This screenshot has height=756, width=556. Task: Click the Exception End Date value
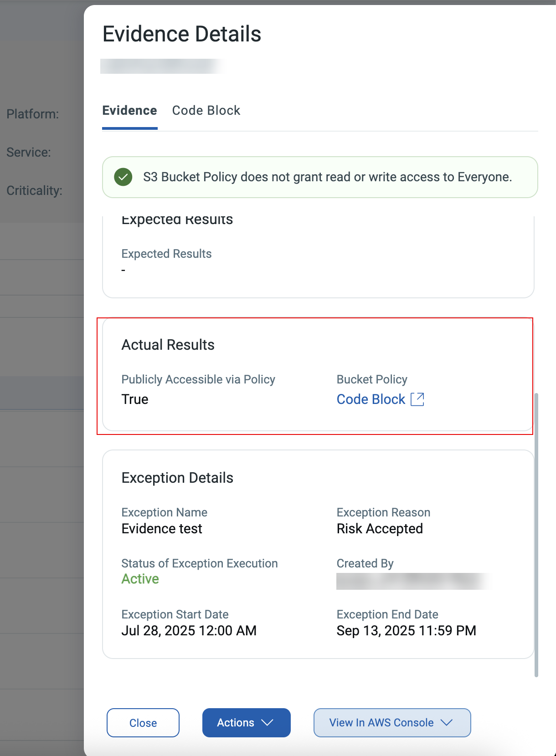[x=406, y=631]
